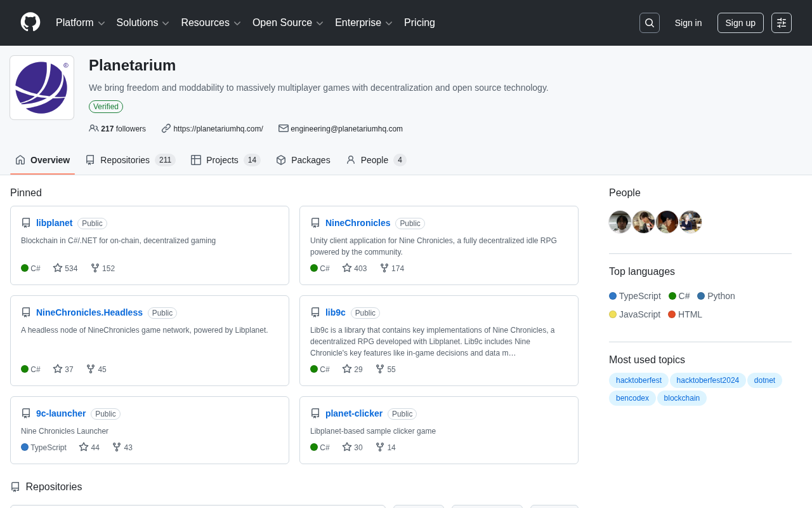Open the appearance settings sliders icon
Viewport: 812px width, 508px height.
click(x=782, y=23)
